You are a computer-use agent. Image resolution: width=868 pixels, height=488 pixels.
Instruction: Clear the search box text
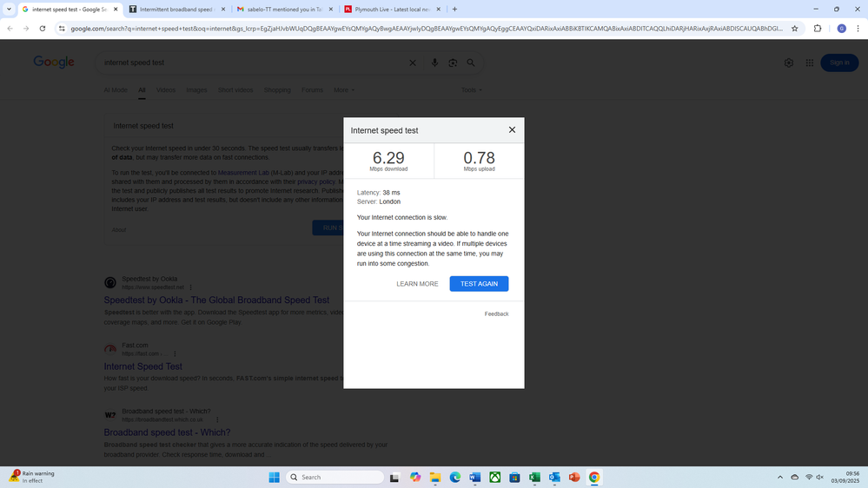tap(413, 63)
